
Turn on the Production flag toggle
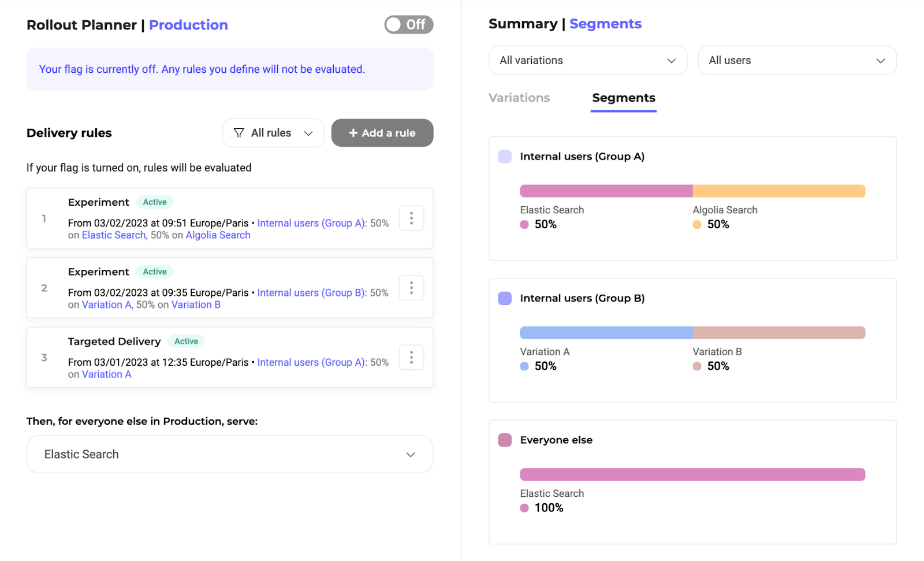[409, 25]
